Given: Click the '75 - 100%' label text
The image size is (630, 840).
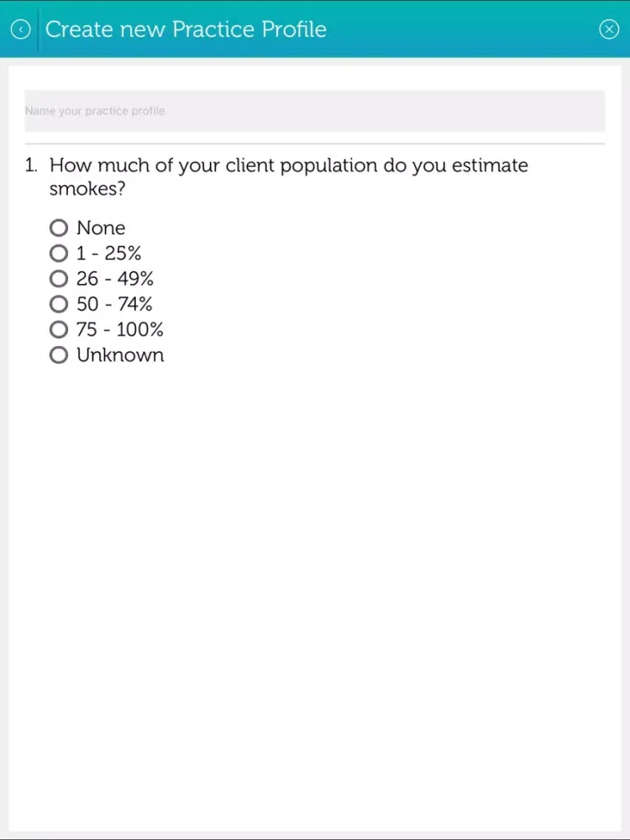Looking at the screenshot, I should 120,329.
